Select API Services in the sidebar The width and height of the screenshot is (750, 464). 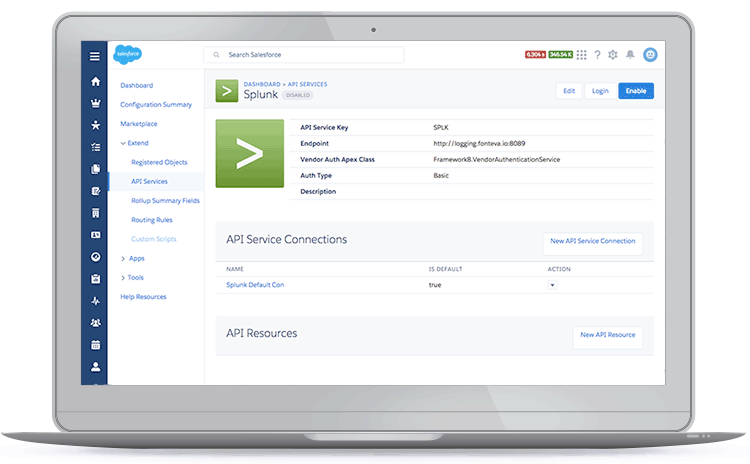click(x=149, y=181)
